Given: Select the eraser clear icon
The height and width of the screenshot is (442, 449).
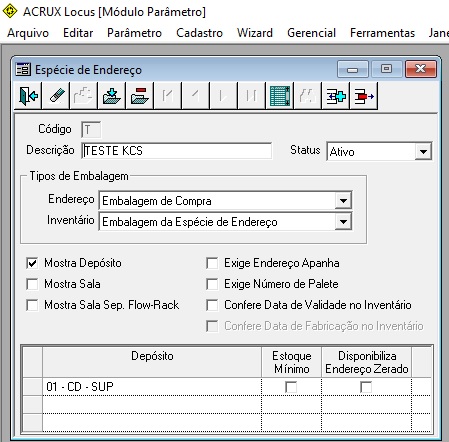Looking at the screenshot, I should pyautogui.click(x=56, y=96).
